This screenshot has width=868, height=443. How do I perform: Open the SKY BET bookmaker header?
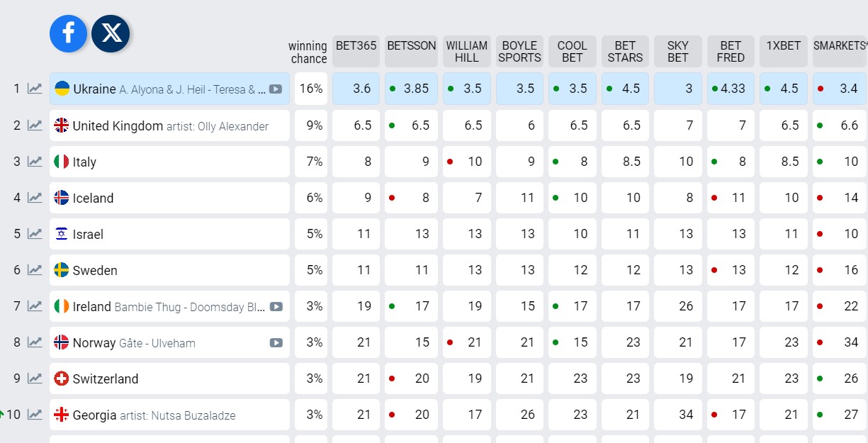[x=677, y=51]
